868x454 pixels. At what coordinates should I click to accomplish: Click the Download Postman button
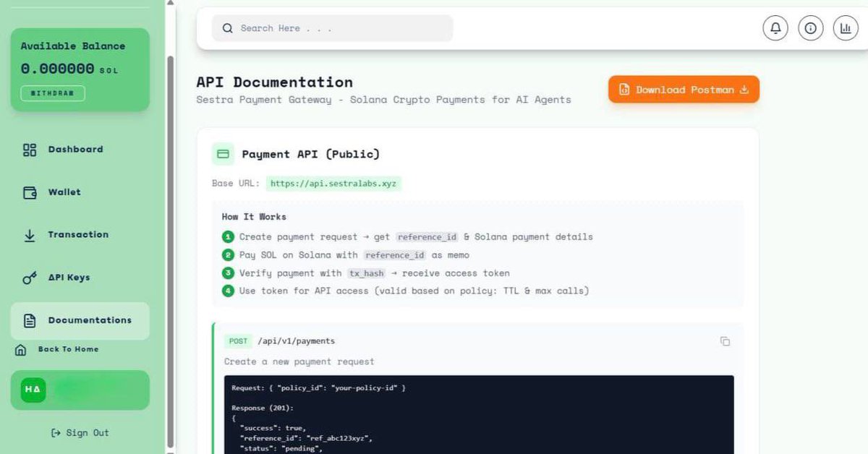click(684, 90)
